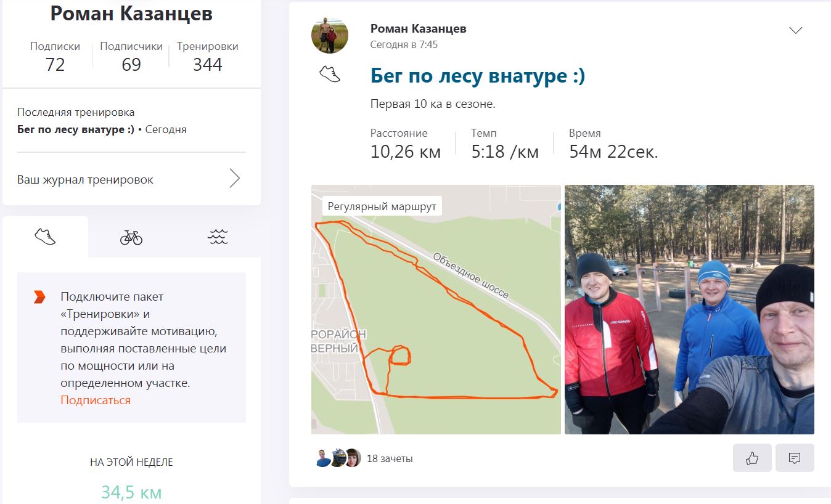Open 'Ваш журнал тренировок' arrow
This screenshot has height=504, width=831.
coord(235,179)
